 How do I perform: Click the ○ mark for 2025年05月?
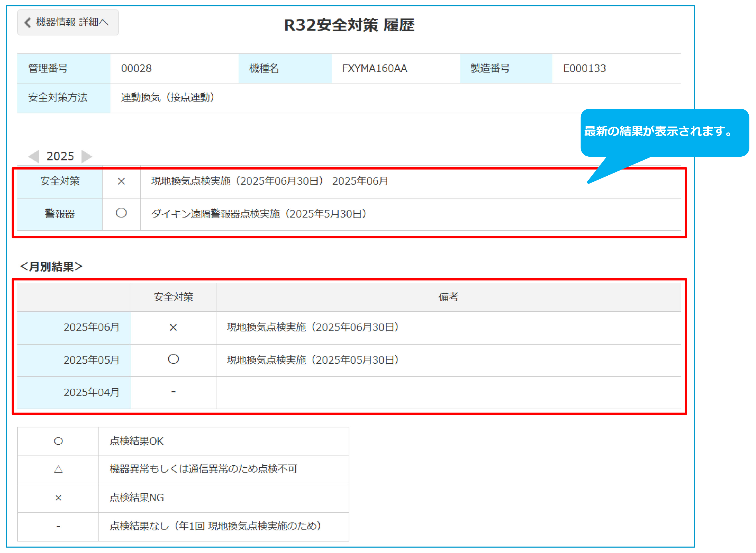pyautogui.click(x=173, y=359)
